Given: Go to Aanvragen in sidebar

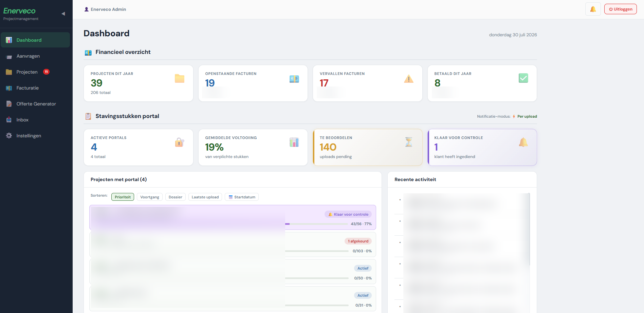Looking at the screenshot, I should click(x=35, y=56).
